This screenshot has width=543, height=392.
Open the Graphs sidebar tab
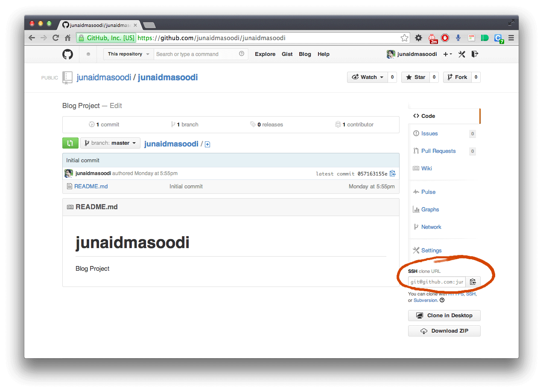[430, 210]
